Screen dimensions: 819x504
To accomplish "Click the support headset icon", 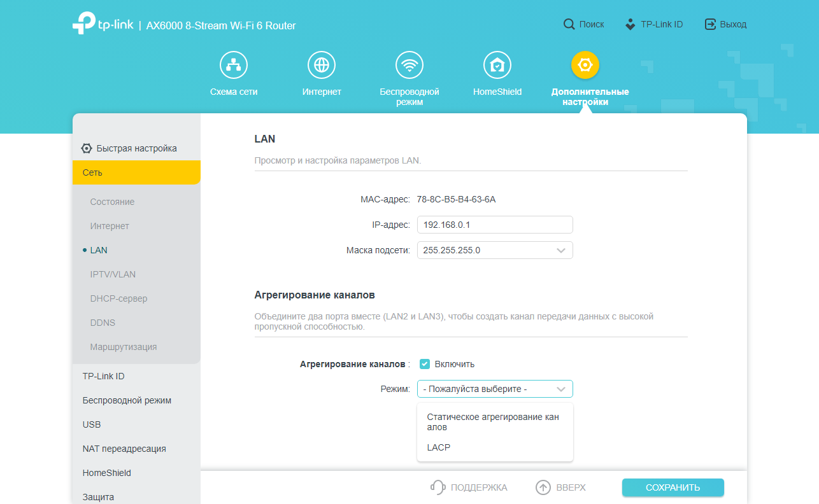I will (438, 487).
